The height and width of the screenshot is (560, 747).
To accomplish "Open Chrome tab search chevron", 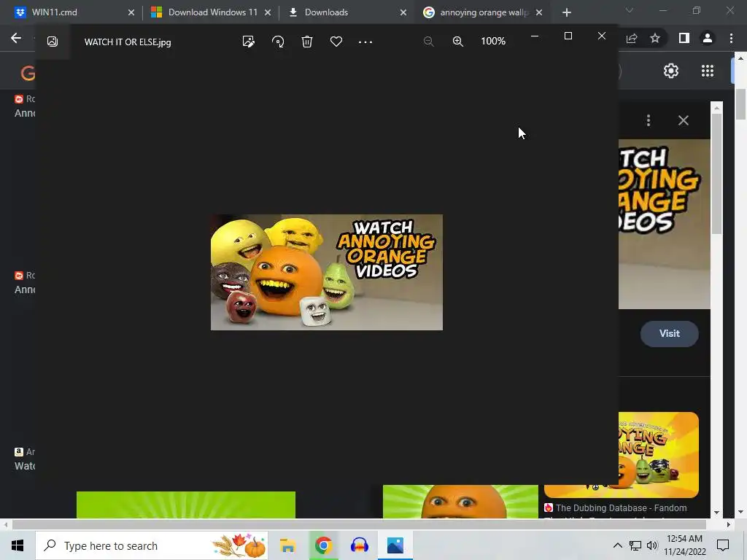I will click(x=630, y=10).
